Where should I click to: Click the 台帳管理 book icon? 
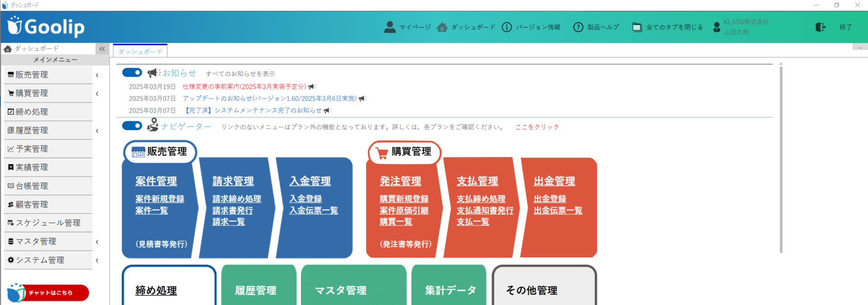pos(11,186)
